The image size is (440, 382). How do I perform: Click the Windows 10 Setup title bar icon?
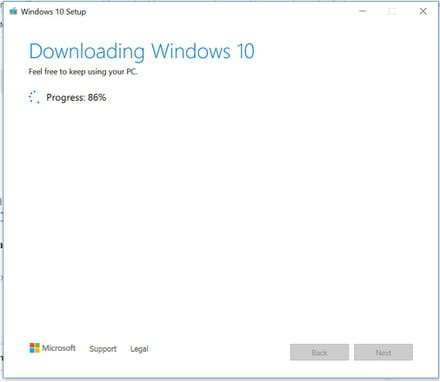(x=13, y=12)
